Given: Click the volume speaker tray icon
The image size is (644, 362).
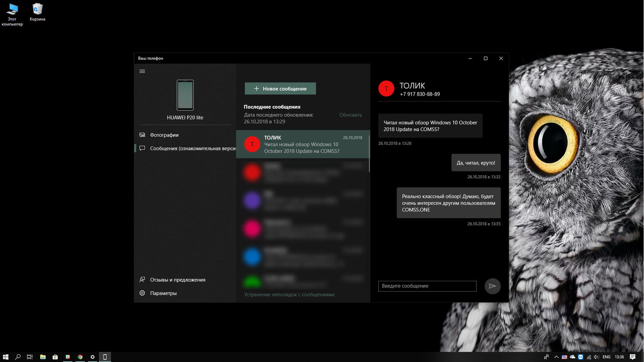Looking at the screenshot, I should 596,357.
